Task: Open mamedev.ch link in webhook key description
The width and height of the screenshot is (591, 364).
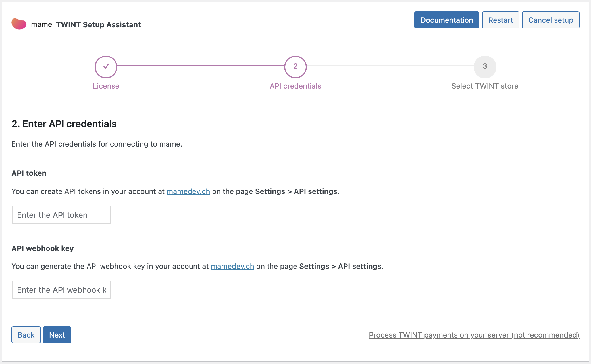Action: (232, 266)
